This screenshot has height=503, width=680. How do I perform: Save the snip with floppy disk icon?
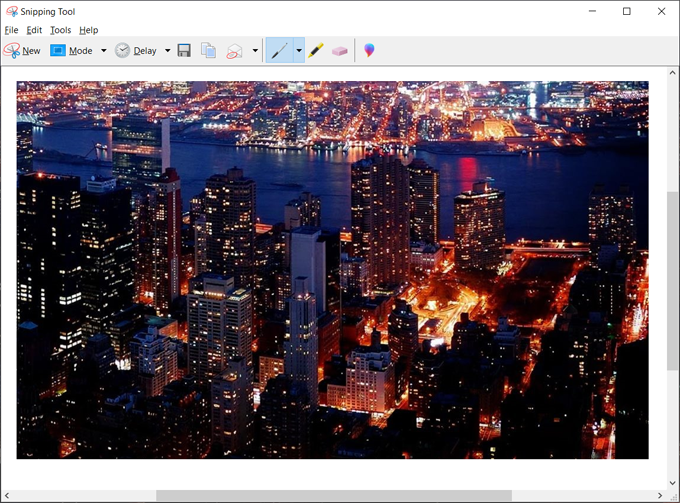pos(184,50)
